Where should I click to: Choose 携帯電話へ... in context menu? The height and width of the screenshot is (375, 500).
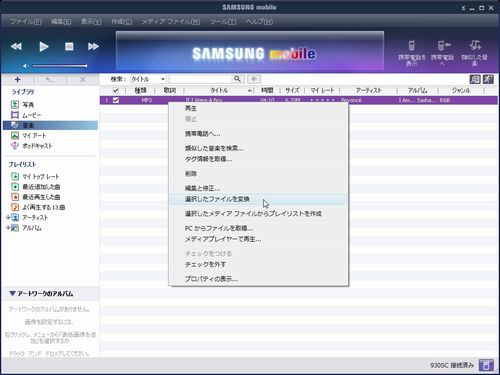point(258,134)
